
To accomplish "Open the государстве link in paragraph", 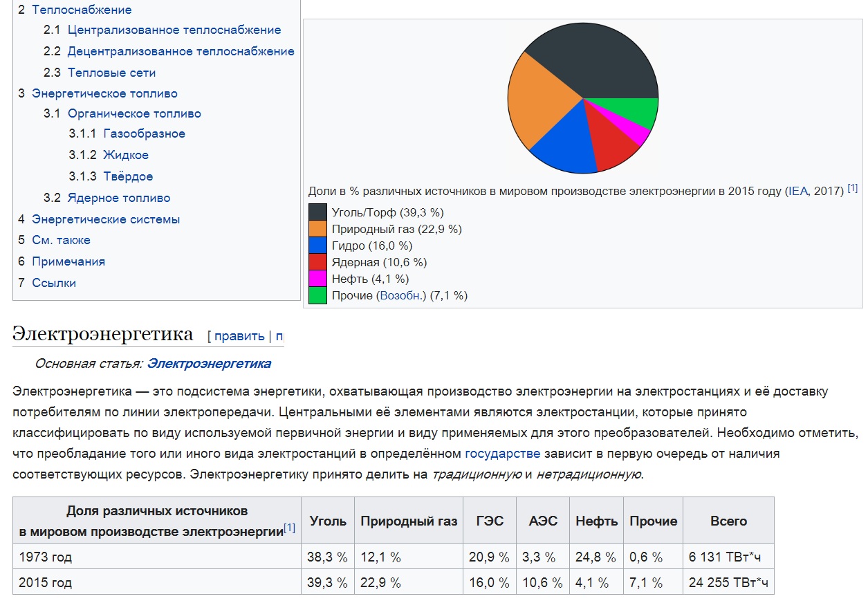I will pos(503,454).
